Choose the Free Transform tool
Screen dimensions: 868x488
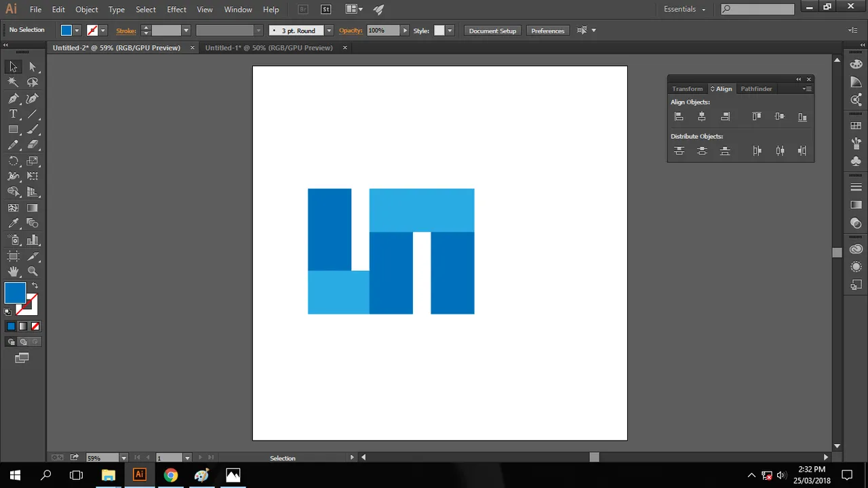33,176
